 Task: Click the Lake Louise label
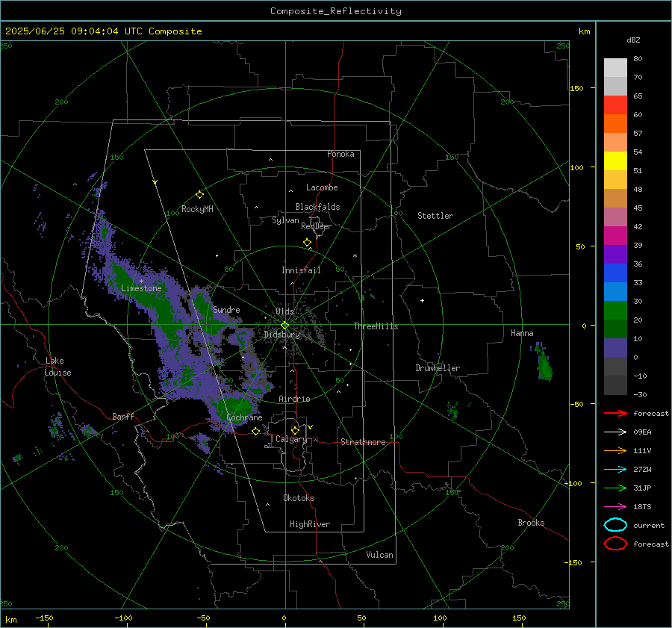click(57, 367)
